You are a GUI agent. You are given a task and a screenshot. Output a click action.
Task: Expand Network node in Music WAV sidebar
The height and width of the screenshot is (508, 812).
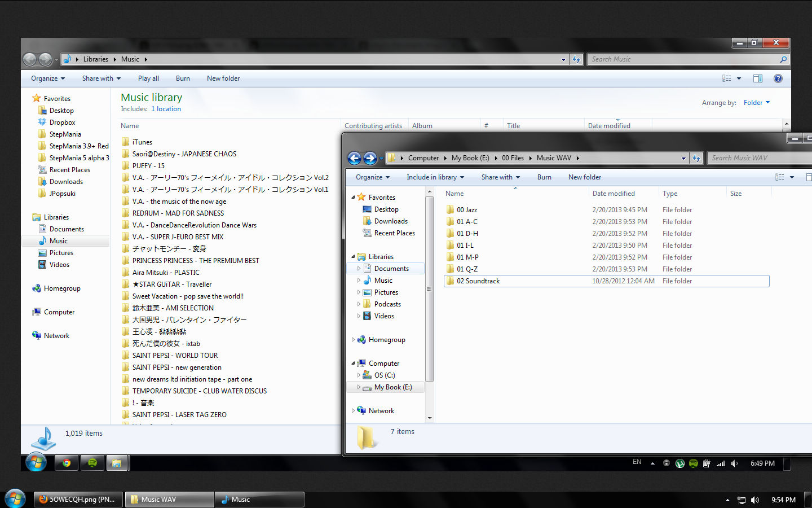[x=354, y=411]
